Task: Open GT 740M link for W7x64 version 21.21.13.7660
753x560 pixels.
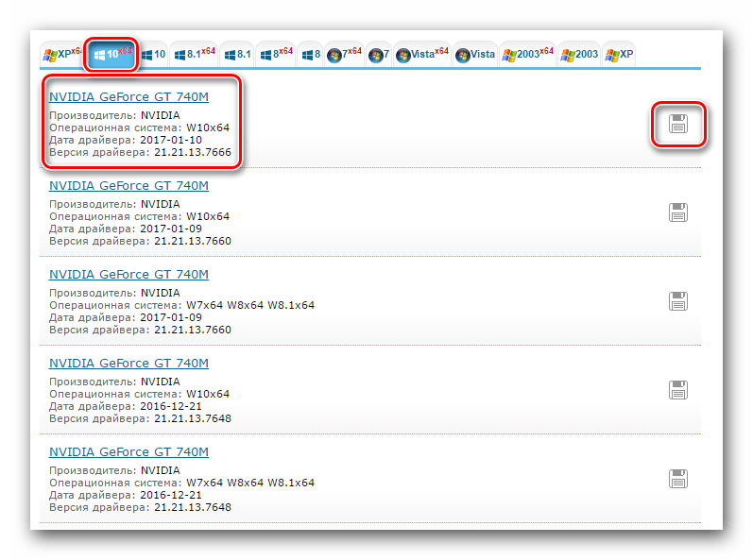Action: [128, 275]
